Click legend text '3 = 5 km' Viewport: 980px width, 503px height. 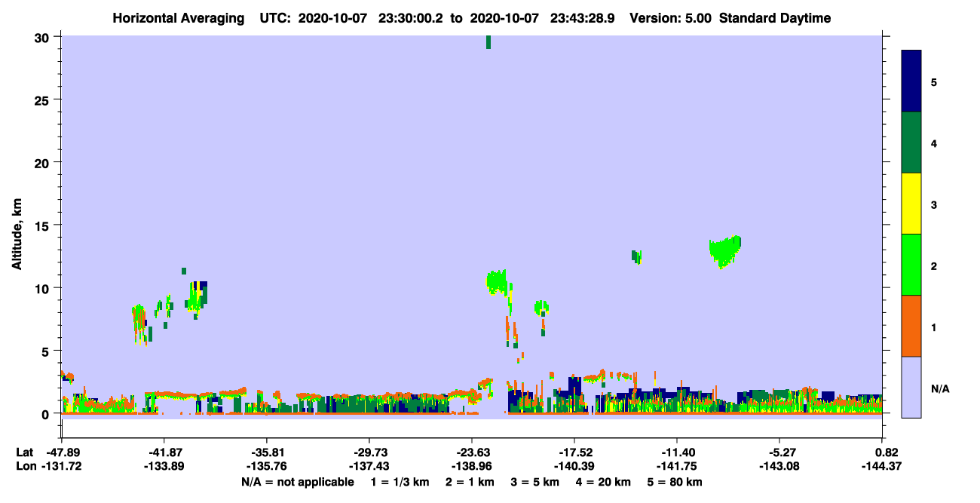click(536, 482)
